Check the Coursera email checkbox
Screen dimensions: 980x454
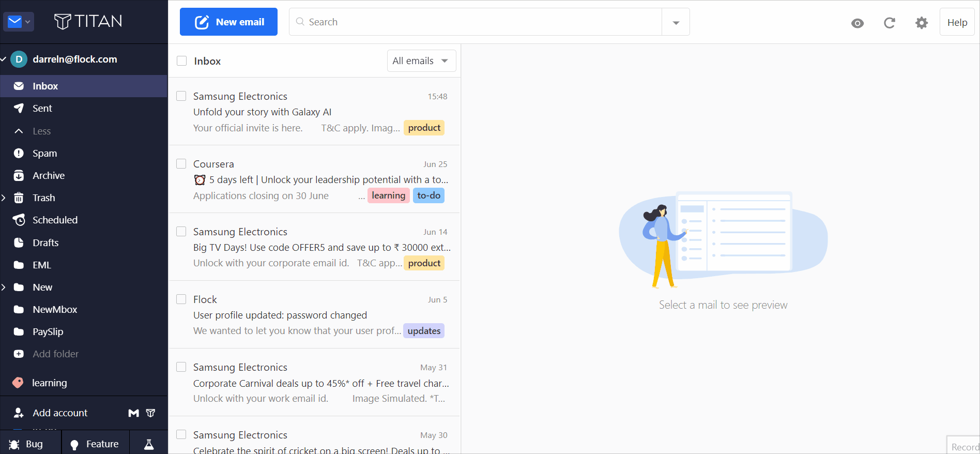181,164
